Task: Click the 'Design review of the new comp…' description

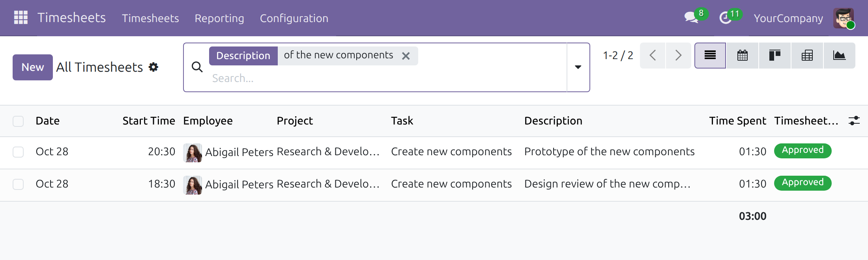Action: 607,184
